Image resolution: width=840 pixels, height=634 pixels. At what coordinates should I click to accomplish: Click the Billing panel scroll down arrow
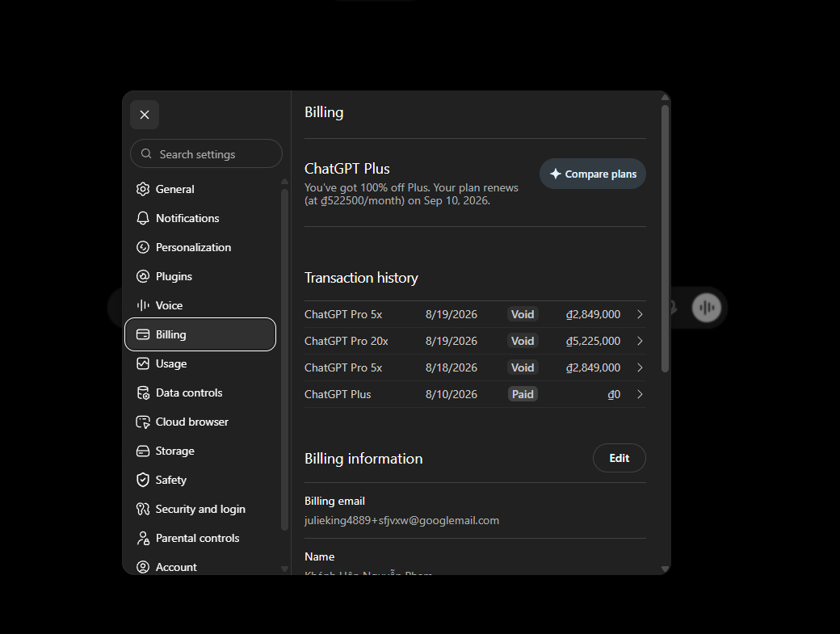pos(666,569)
